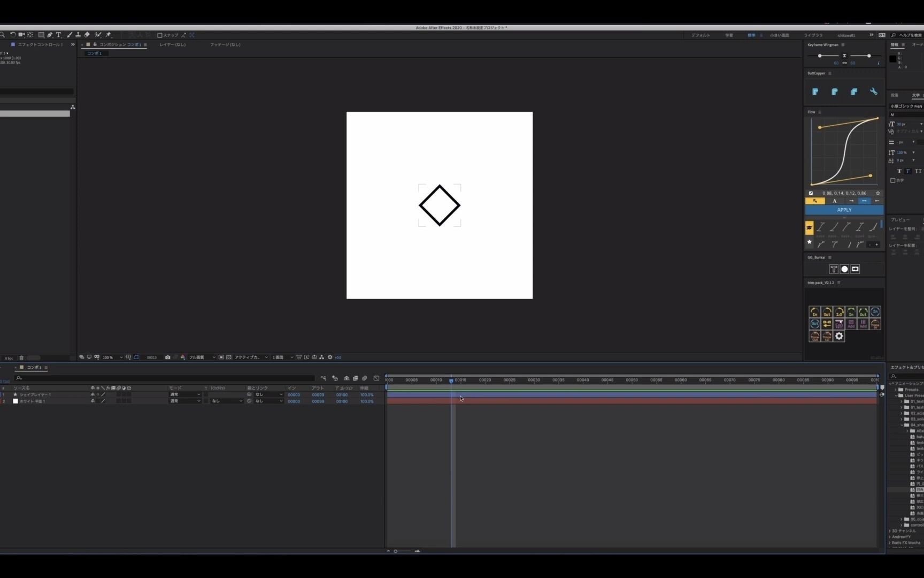
Task: Click the コンポ1 breadcrumb in viewer
Action: 95,54
